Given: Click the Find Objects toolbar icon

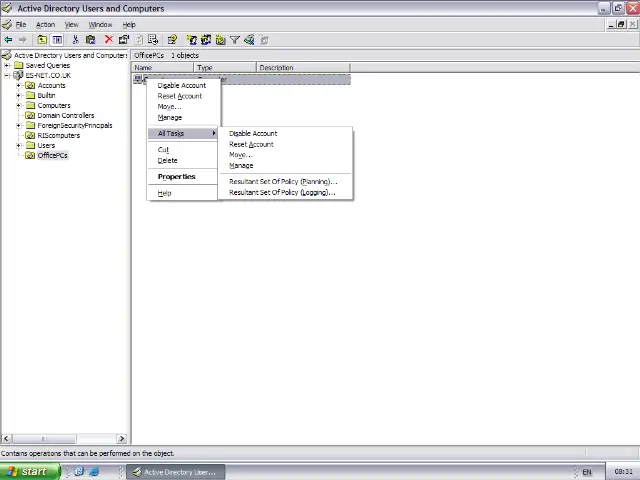Looking at the screenshot, I should coord(249,40).
